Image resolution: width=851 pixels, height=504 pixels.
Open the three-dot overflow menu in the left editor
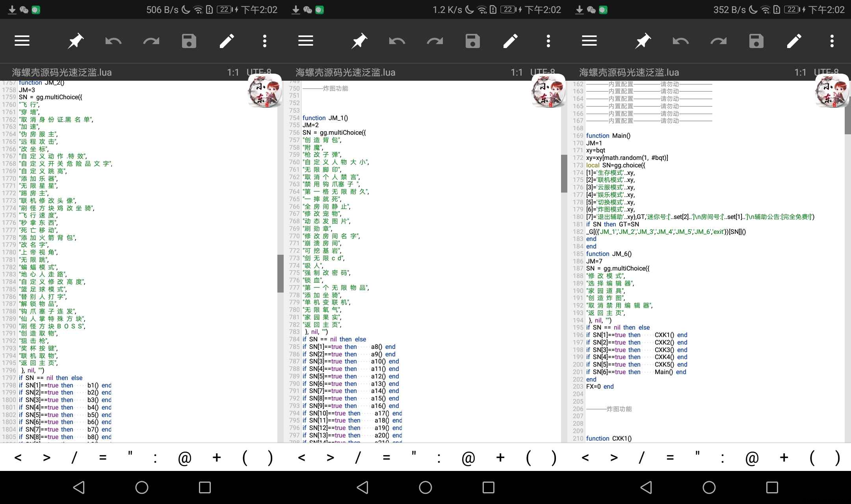(x=265, y=41)
